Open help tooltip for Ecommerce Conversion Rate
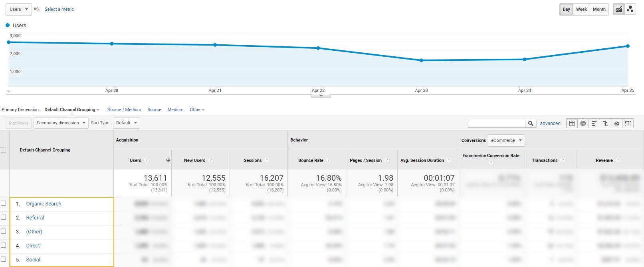This screenshot has height=267, width=644. click(x=491, y=163)
